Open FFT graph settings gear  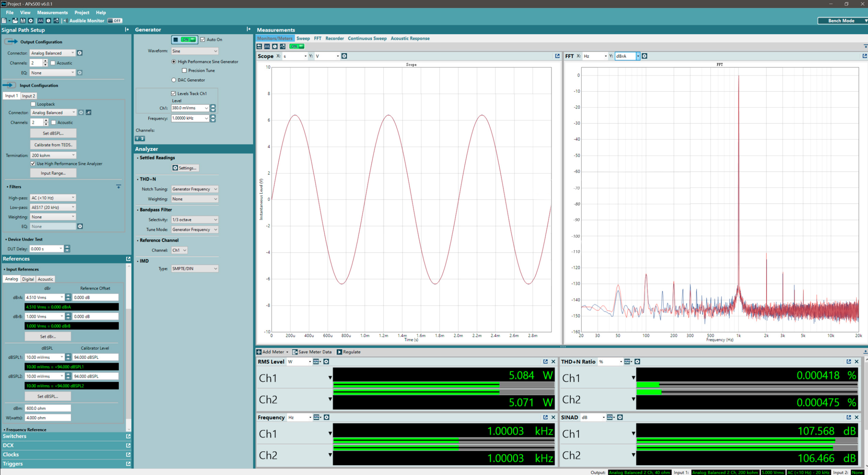point(645,56)
